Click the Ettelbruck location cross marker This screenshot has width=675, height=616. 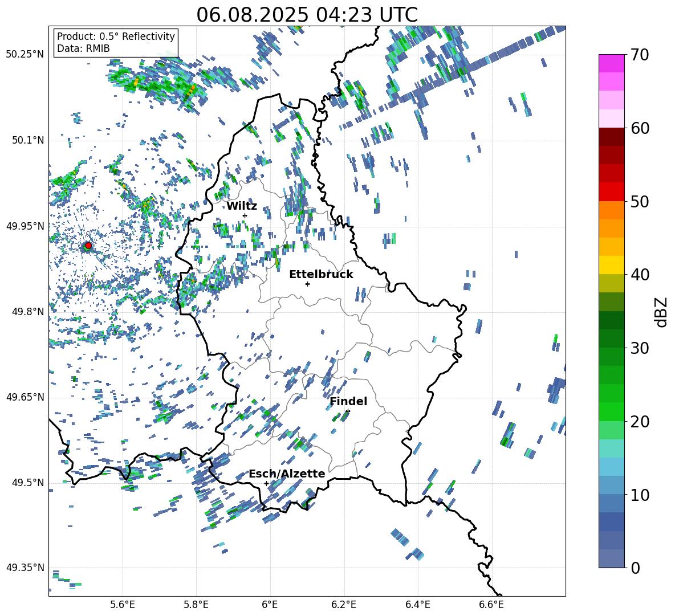307,284
